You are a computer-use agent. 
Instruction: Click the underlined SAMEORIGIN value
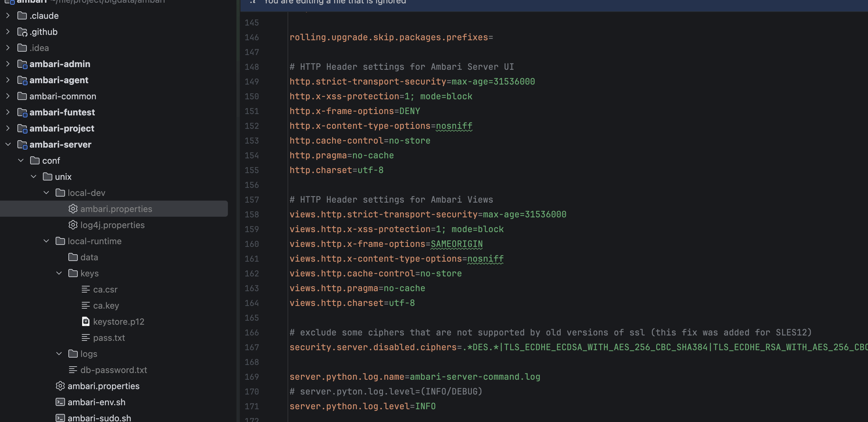(x=456, y=244)
